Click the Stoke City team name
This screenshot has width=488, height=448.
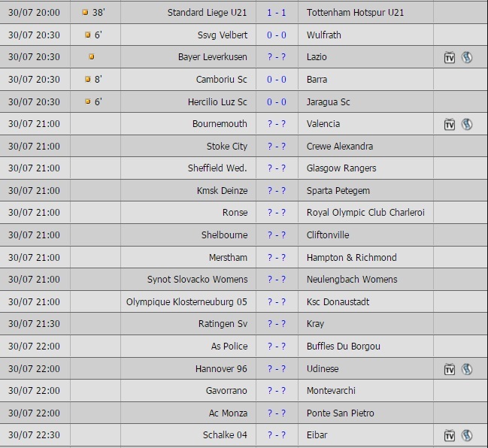[226, 146]
